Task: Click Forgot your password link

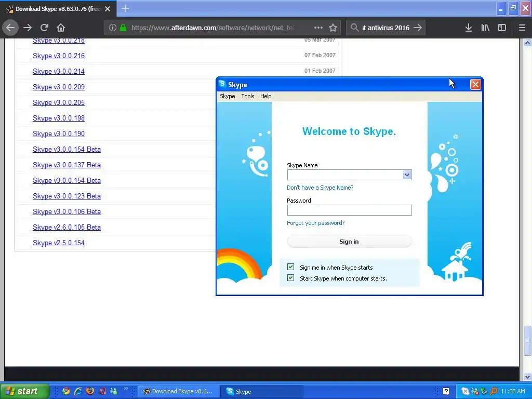Action: pyautogui.click(x=315, y=223)
